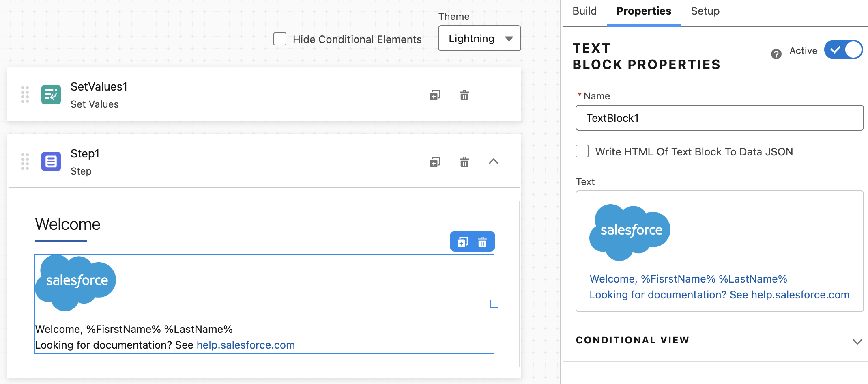Check Hide Conditional Elements
868x384 pixels.
coord(280,39)
